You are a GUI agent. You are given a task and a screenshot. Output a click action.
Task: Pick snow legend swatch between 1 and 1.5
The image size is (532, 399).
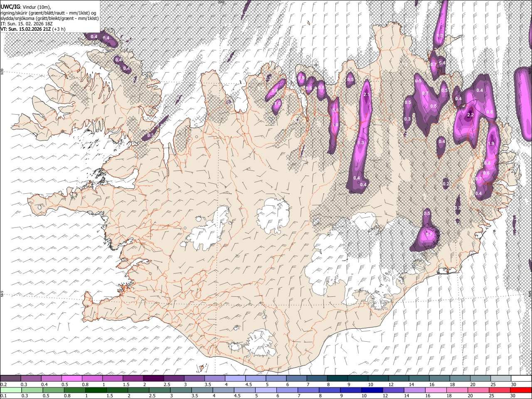(x=112, y=379)
